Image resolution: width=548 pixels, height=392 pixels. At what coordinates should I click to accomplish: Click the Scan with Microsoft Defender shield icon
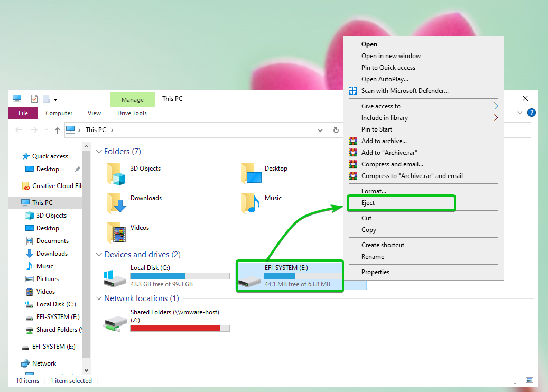352,91
